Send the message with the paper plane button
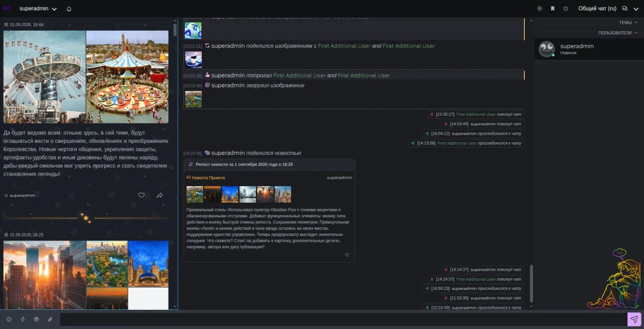644x329 pixels. coord(634,319)
